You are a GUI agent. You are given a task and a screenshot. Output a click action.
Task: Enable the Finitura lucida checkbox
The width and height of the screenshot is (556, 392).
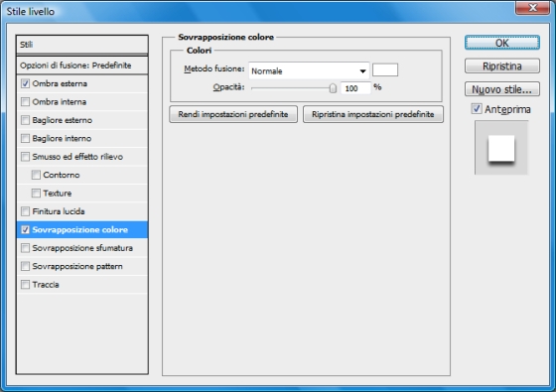[x=25, y=211]
